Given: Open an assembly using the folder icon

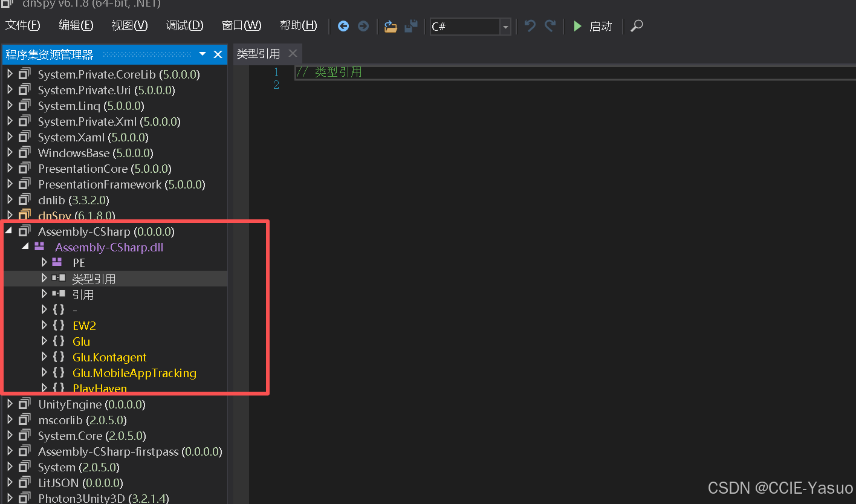Looking at the screenshot, I should tap(391, 26).
